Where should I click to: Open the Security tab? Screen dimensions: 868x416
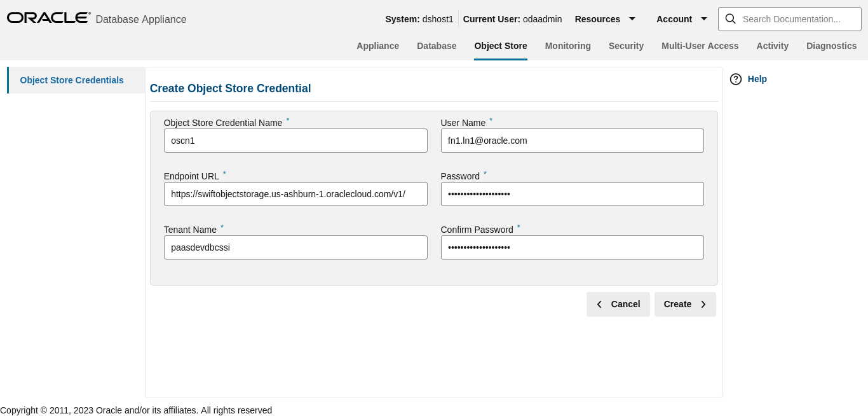(626, 46)
